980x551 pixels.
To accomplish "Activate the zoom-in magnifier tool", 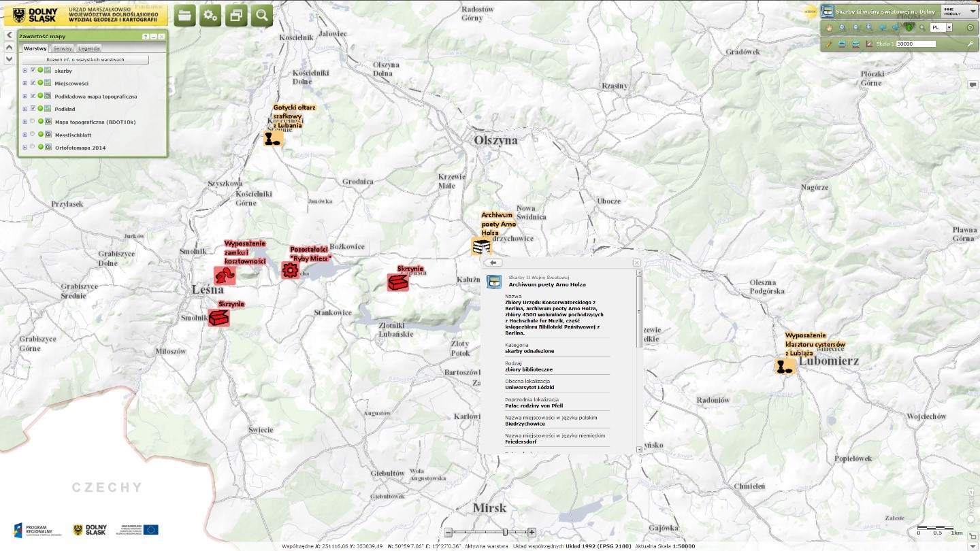I will tap(842, 28).
